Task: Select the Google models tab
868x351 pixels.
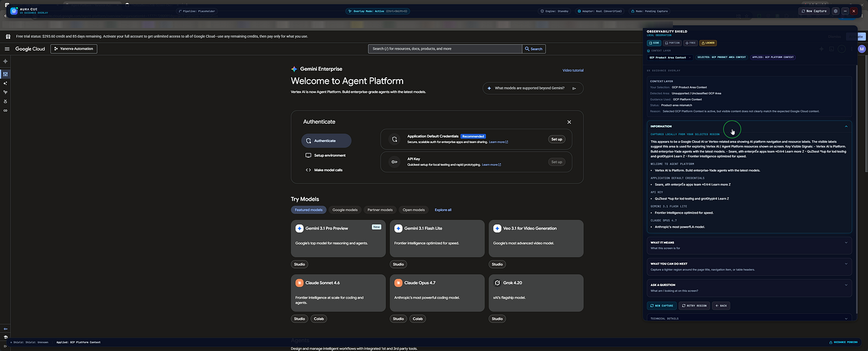Action: click(x=345, y=209)
